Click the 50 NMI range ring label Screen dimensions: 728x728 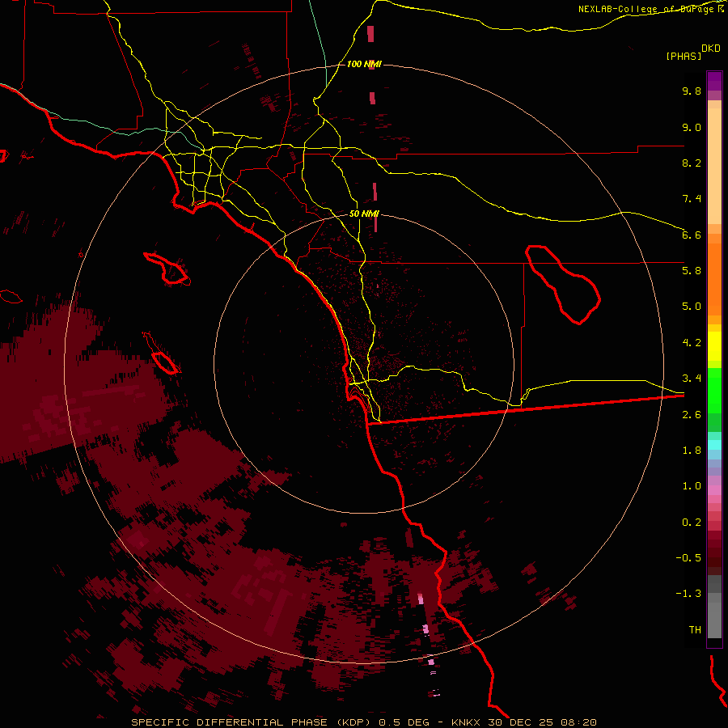point(364,214)
